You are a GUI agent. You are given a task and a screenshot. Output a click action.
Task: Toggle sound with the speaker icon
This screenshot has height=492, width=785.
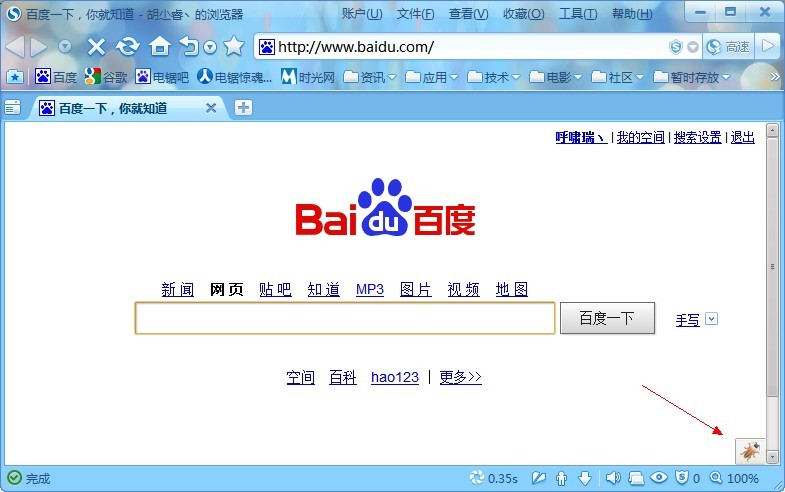(613, 479)
